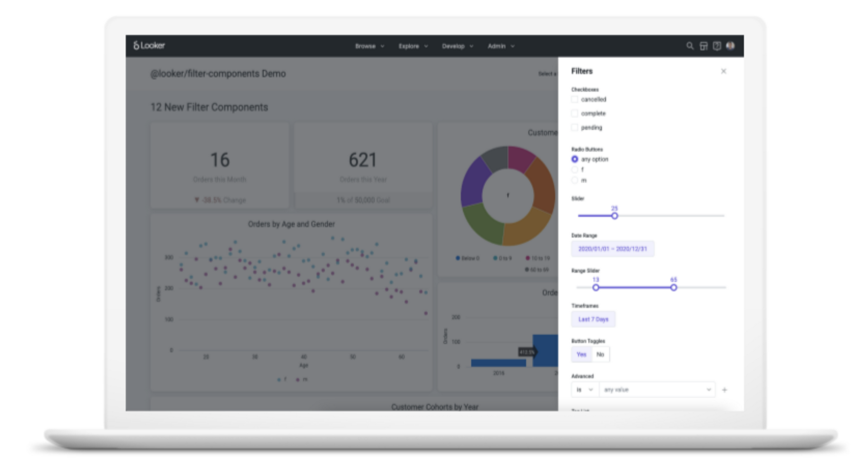Add another advanced filter with plus icon
Screen dimensions: 868x475
pos(724,389)
